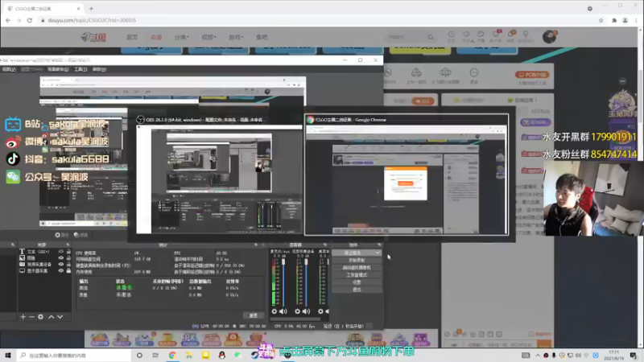Mute the 视频采集设备 mixer channel speaker

(x=307, y=311)
